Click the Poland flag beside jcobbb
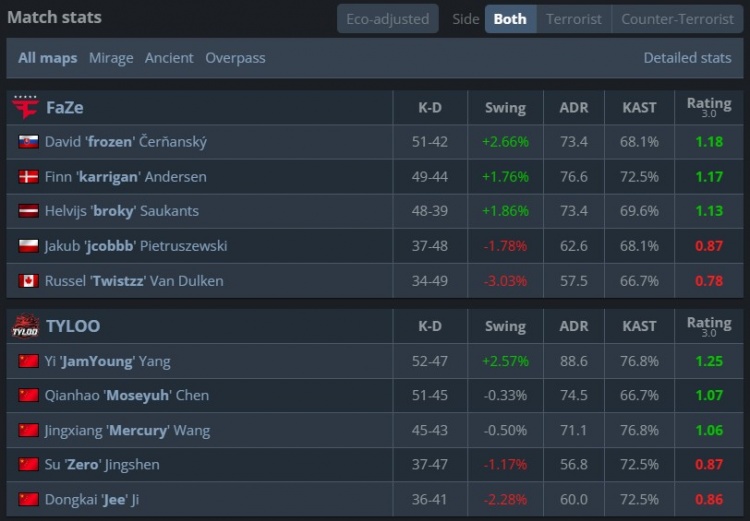 tap(28, 246)
